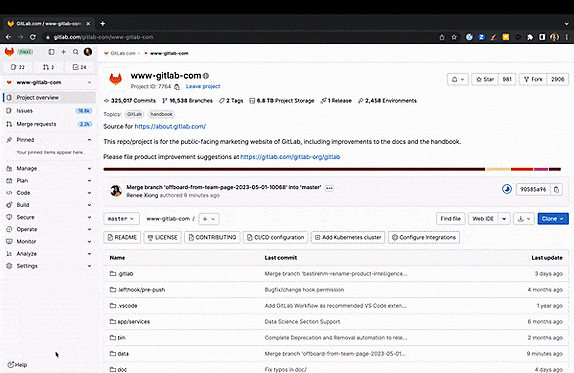Click the browser address bar
The image size is (574, 373).
click(242, 37)
